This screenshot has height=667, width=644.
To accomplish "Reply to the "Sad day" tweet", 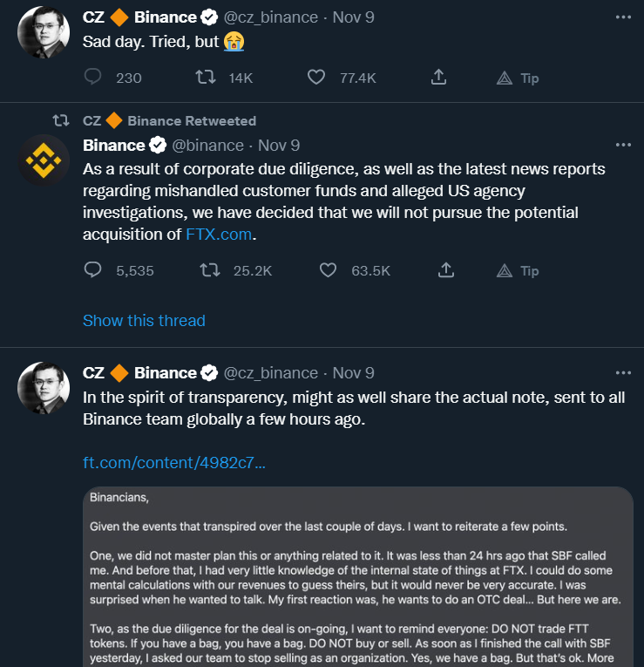I will [93, 78].
